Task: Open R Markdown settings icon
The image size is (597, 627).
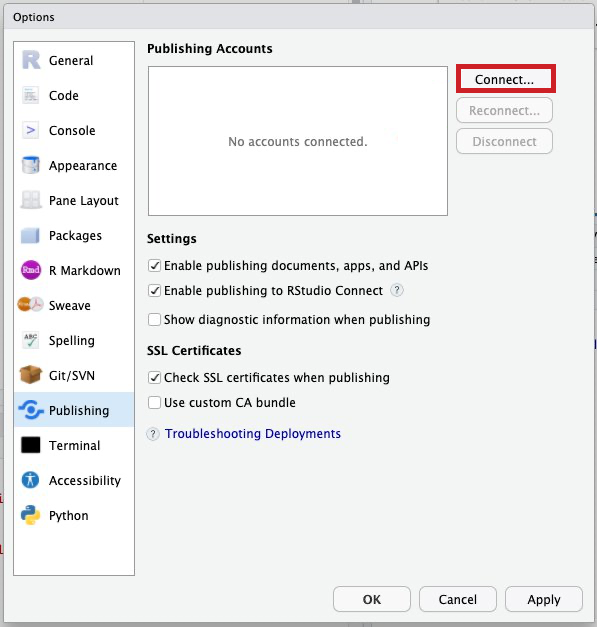Action: tap(31, 270)
